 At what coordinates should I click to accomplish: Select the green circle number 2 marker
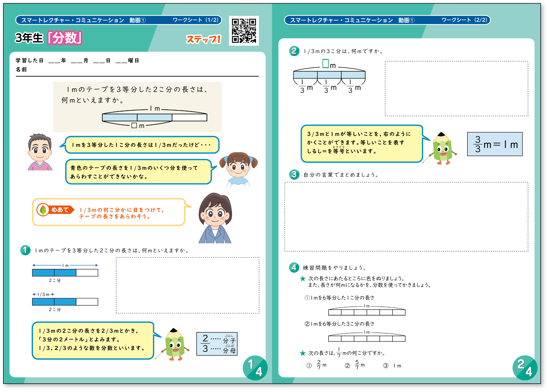[294, 51]
